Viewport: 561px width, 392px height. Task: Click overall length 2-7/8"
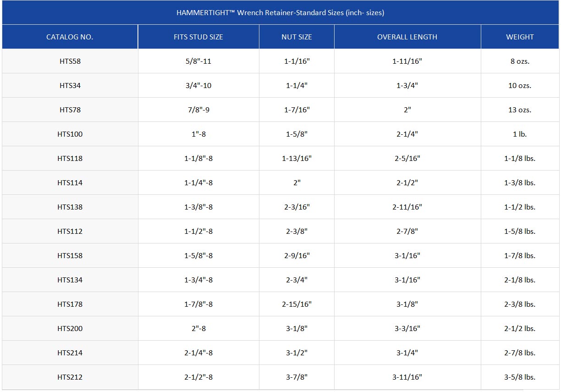pos(407,232)
